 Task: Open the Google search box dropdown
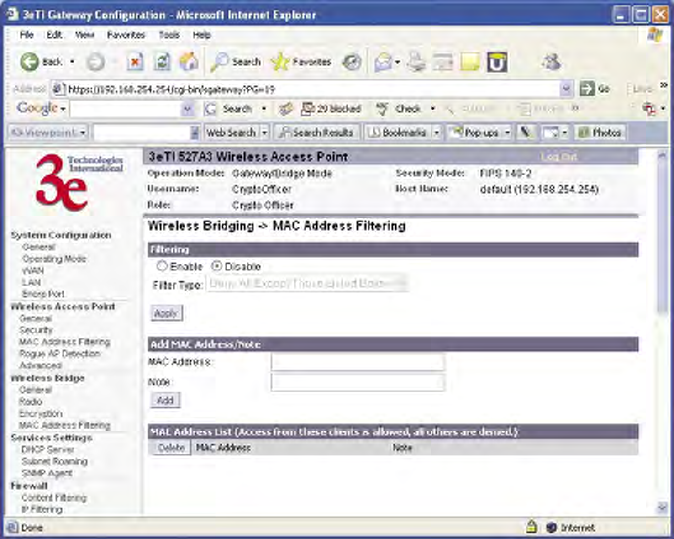(187, 109)
